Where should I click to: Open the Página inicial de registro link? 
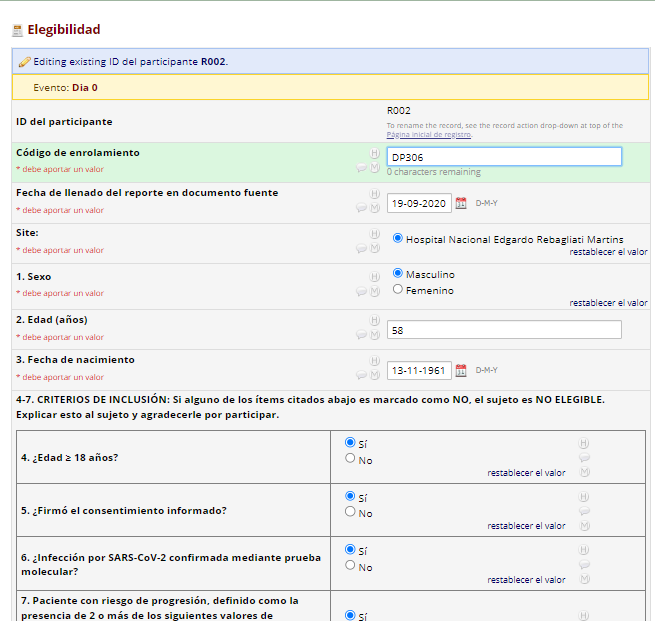tap(428, 134)
